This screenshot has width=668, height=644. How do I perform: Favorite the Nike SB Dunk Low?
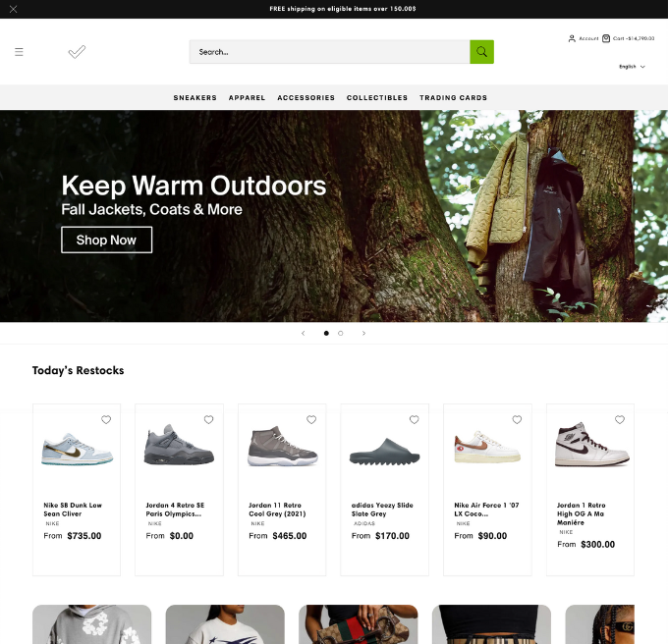(x=106, y=420)
